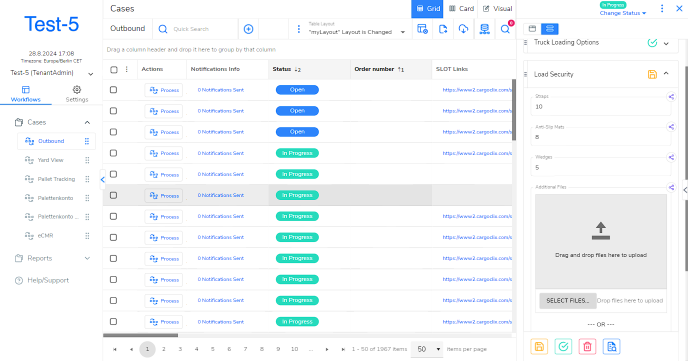Open Help/Support link
Viewport: 688px width, 361px height.
(x=48, y=280)
